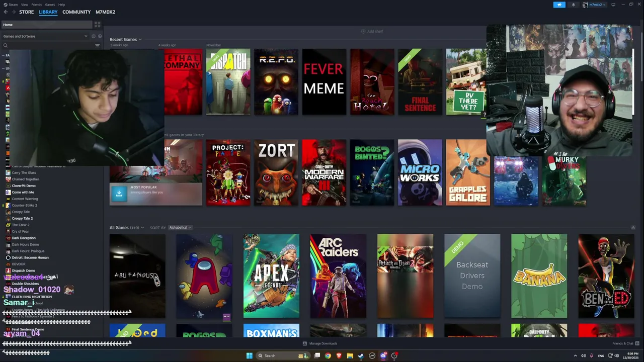Open the View menu
Viewport: 644px width, 362px height.
click(x=24, y=5)
